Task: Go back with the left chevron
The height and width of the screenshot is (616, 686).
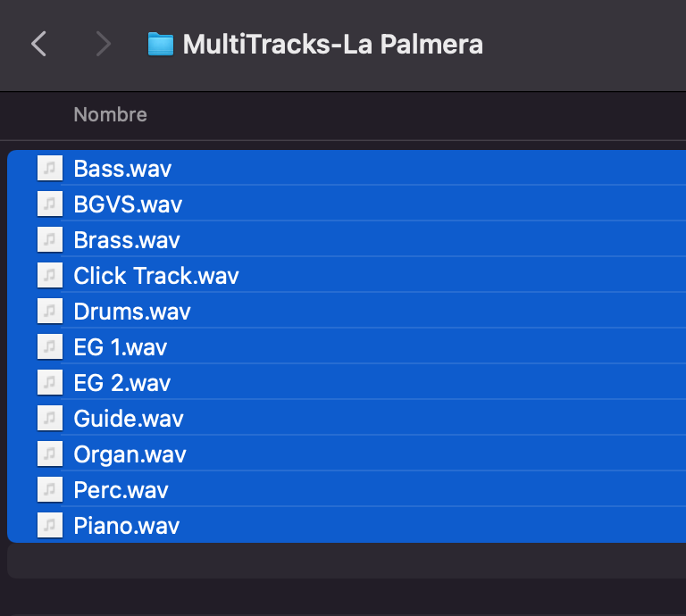Action: click(39, 44)
